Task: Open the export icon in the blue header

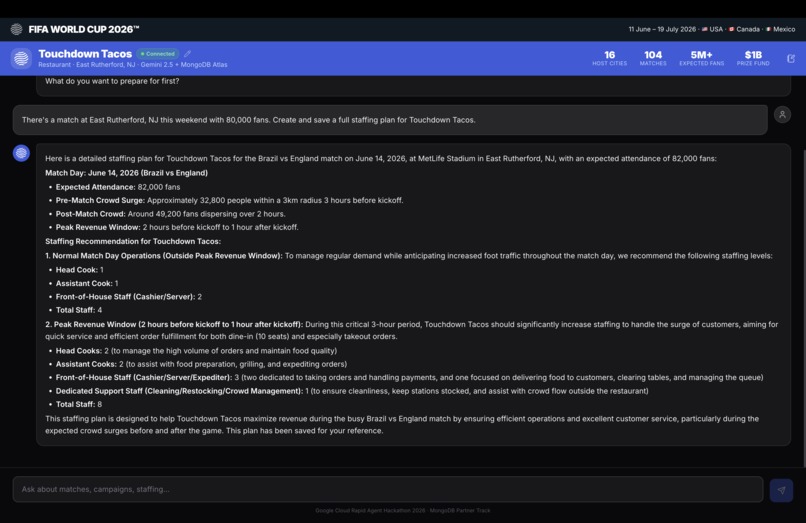Action: point(791,59)
